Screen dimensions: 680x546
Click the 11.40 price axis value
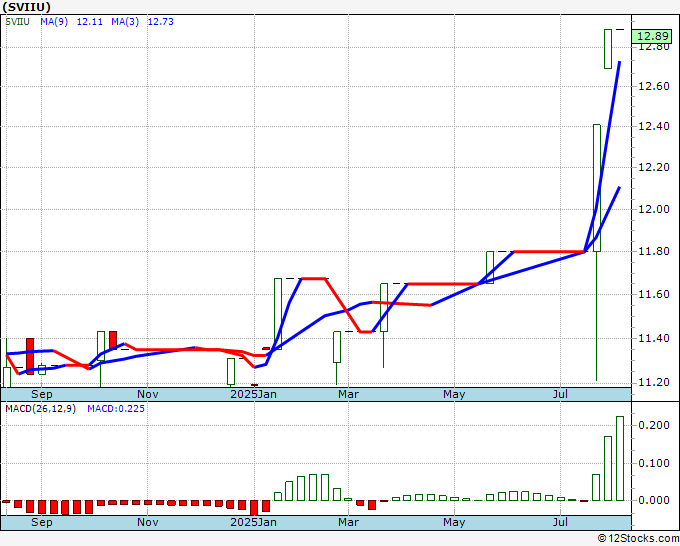[x=654, y=338]
